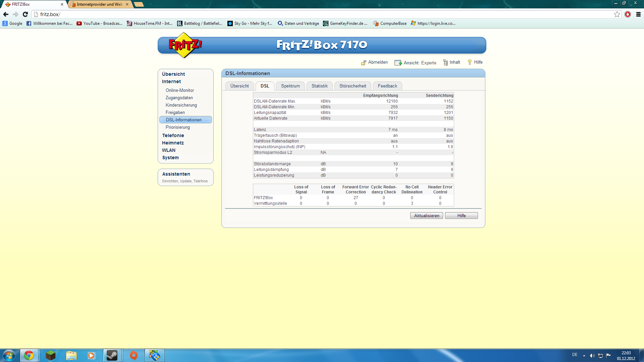
Task: Open Kindersicherung in the sidebar
Action: click(181, 105)
